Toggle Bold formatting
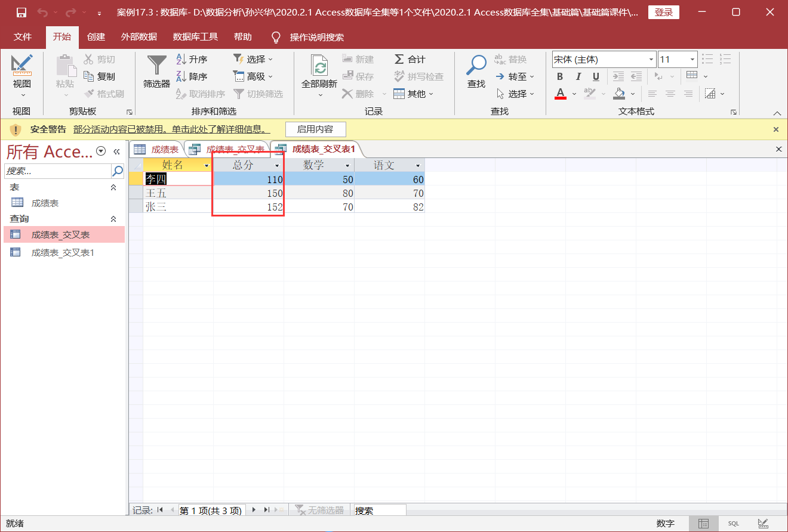Screen dimensions: 788x532 tap(560, 76)
